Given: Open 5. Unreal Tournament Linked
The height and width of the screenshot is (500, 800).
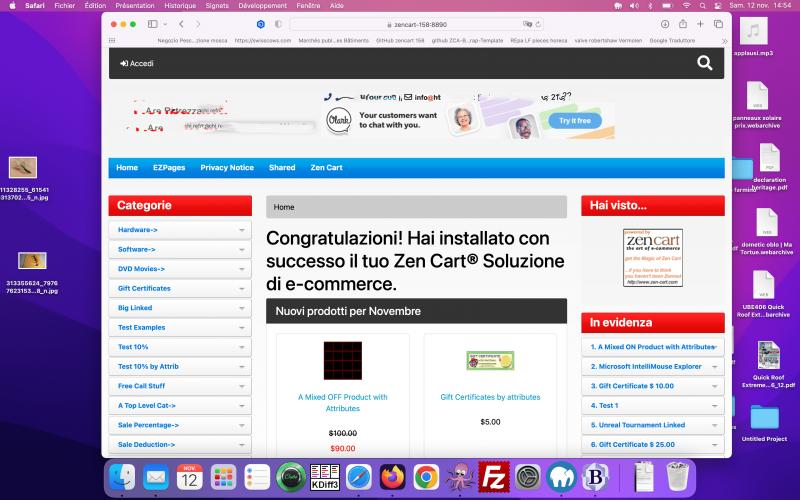Looking at the screenshot, I should (653, 425).
